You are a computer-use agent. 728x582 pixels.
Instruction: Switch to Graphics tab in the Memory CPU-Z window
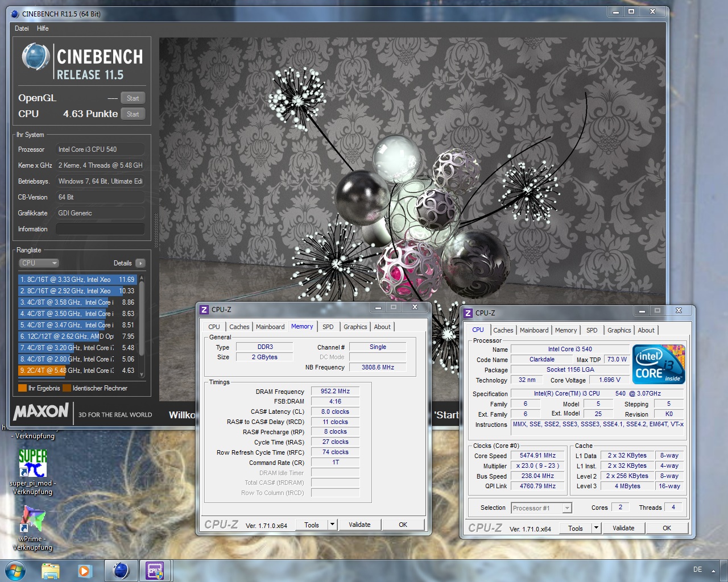[x=355, y=327]
